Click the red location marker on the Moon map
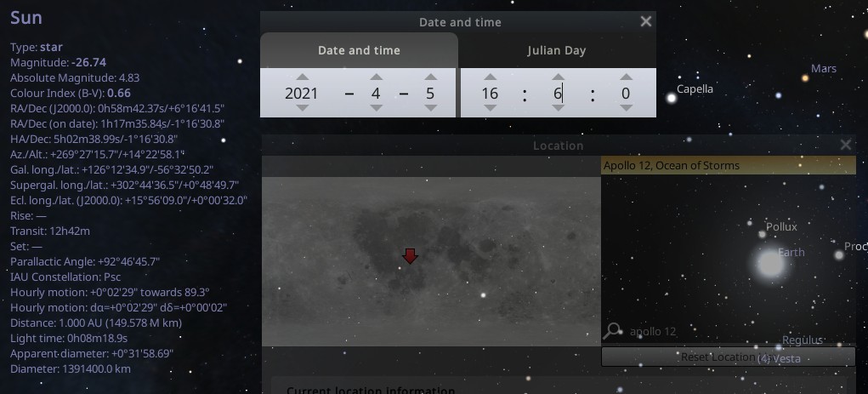 (410, 255)
